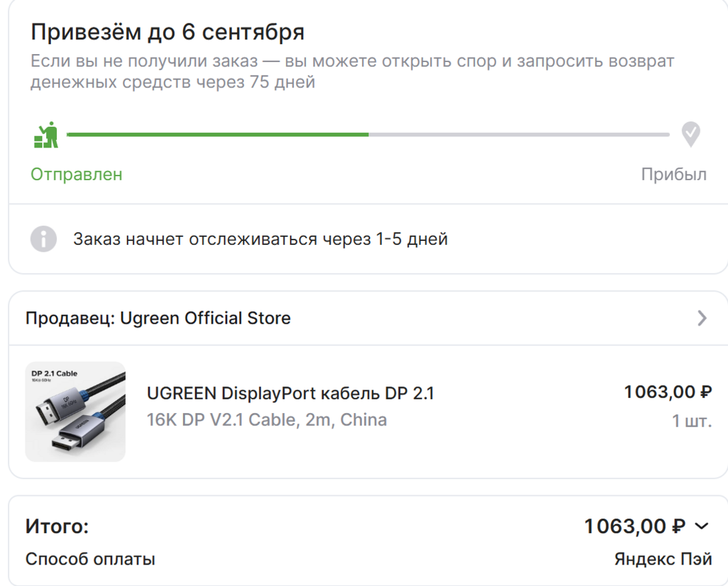
Task: Click the product price 1063,00 ₽
Action: pos(667,392)
